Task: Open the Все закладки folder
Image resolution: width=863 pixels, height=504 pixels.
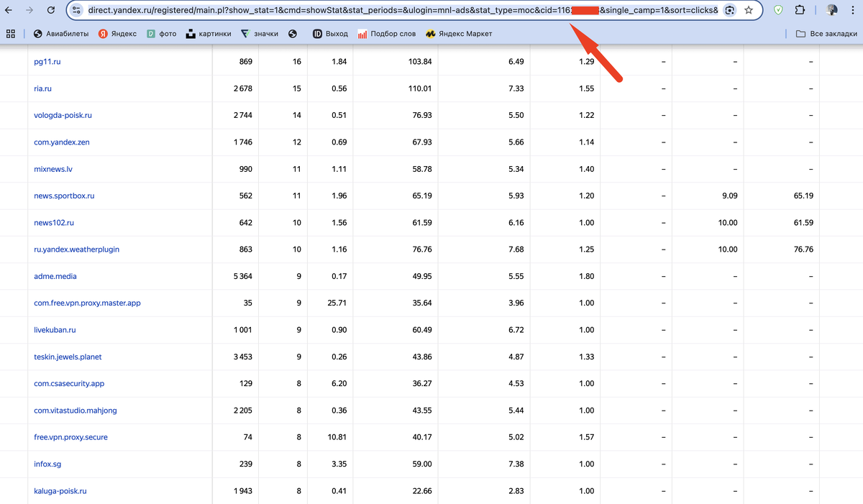Action: (x=827, y=34)
